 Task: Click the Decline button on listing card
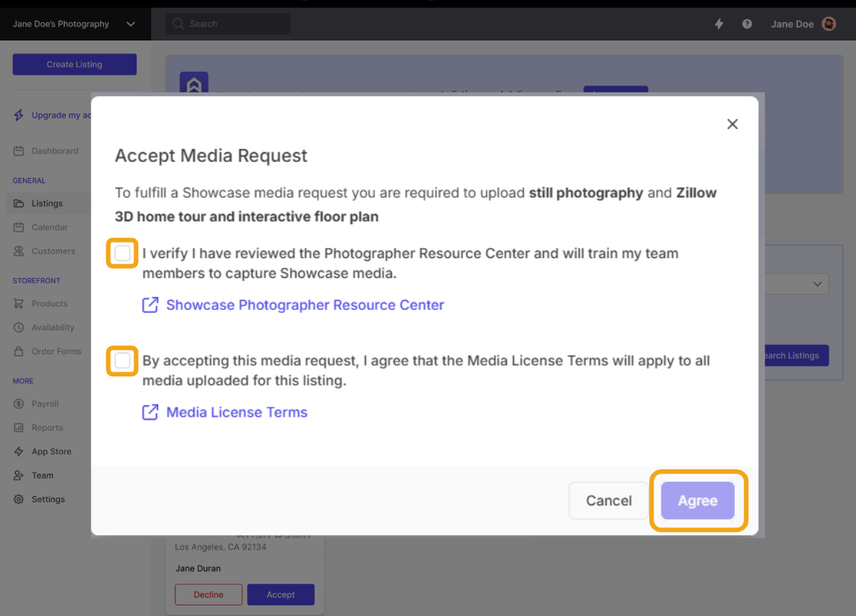click(208, 595)
